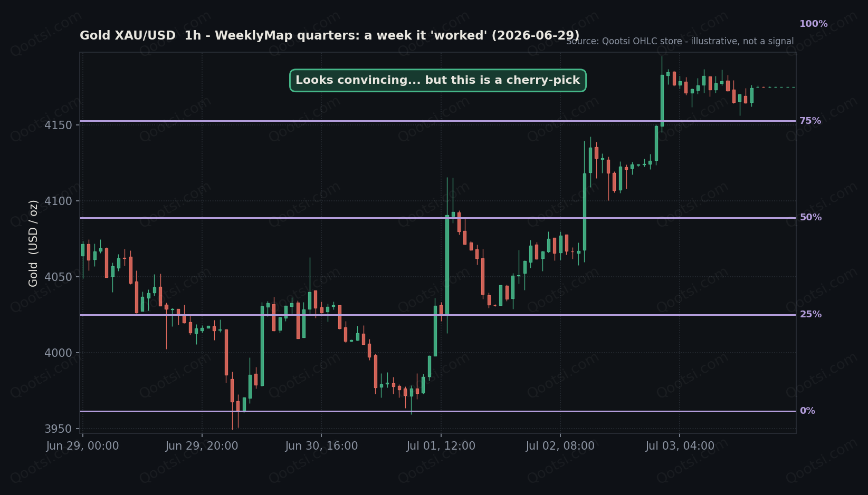Select the Jul 01, 12:00 axis tick
Image resolution: width=868 pixels, height=495 pixels.
tap(441, 446)
